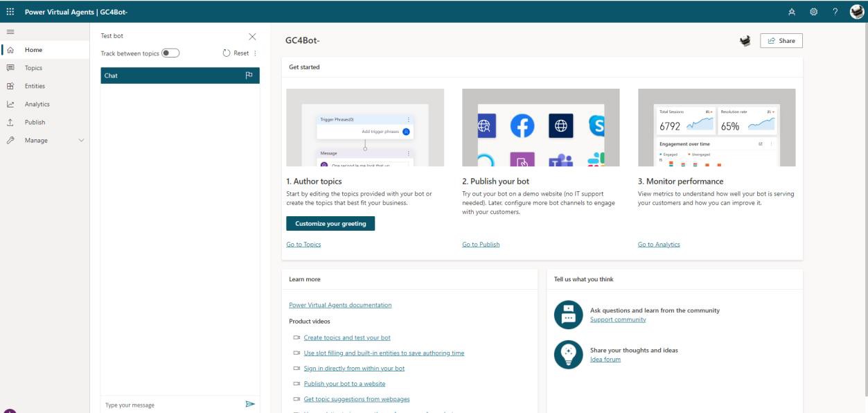Screen dimensions: 868x413
Task: Click the Manage wrench icon in the sidebar
Action: coord(10,140)
